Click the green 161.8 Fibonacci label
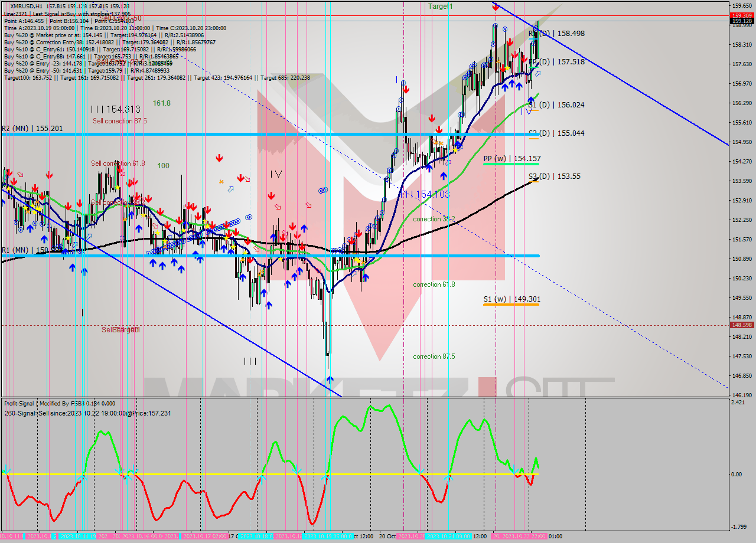The image size is (756, 543). 161,103
